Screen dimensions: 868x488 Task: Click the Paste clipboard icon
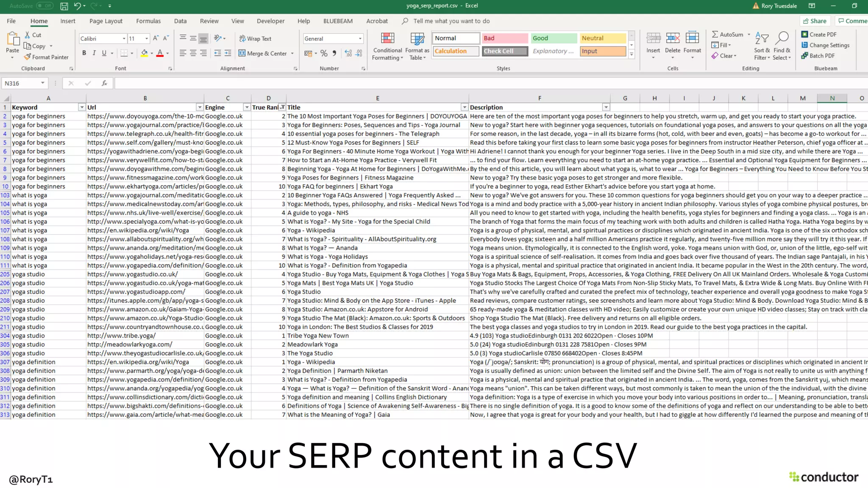click(x=13, y=39)
